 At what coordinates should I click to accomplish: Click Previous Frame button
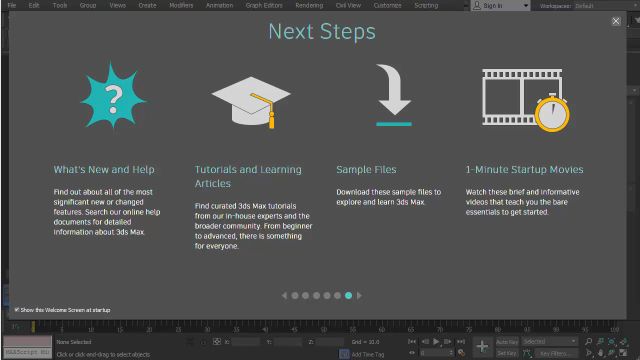pyautogui.click(x=425, y=341)
